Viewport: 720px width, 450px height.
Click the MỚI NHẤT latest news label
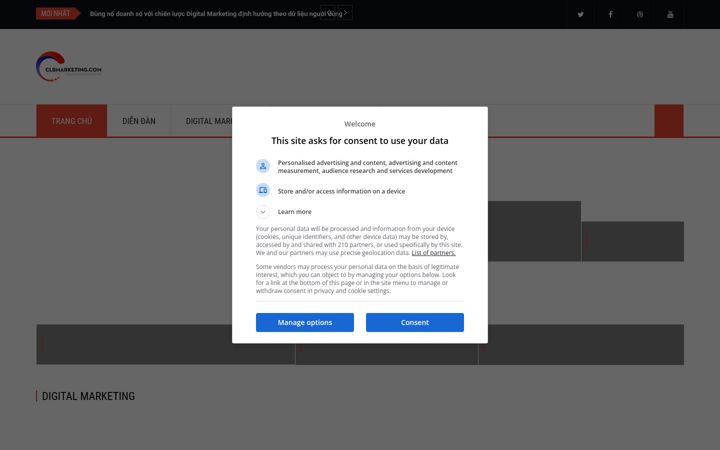pyautogui.click(x=57, y=13)
